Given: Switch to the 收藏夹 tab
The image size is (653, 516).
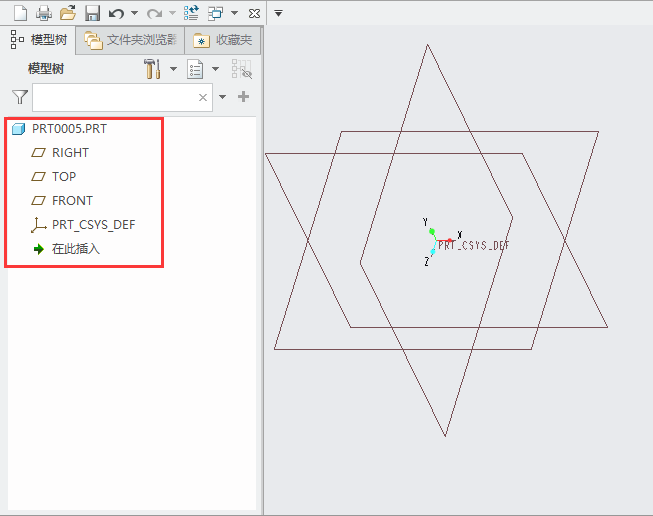Looking at the screenshot, I should (222, 40).
